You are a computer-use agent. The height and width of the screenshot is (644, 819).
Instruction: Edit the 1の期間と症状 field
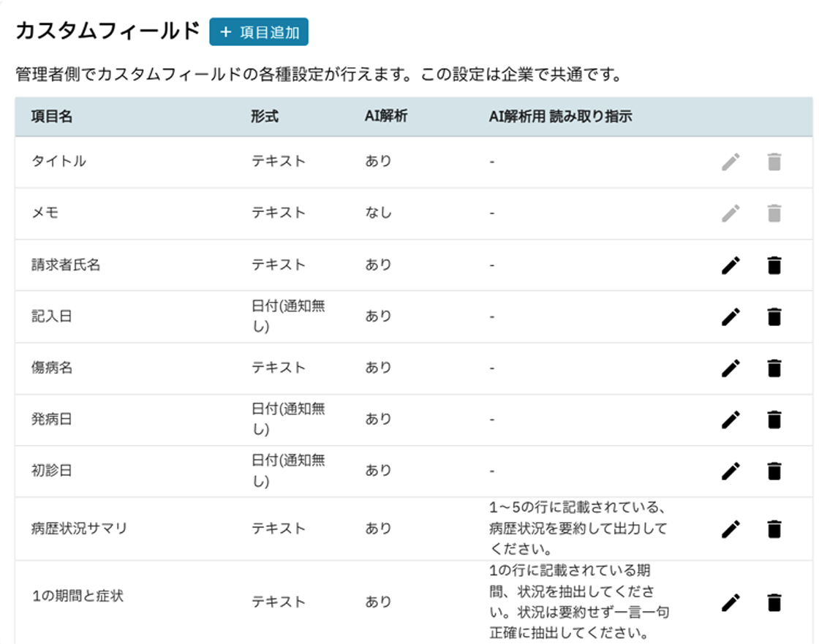click(731, 602)
